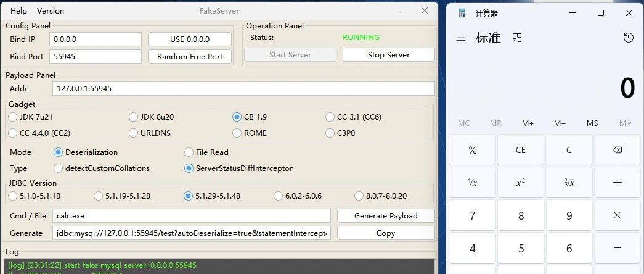Click the M− memory key in Calculator

[560, 123]
